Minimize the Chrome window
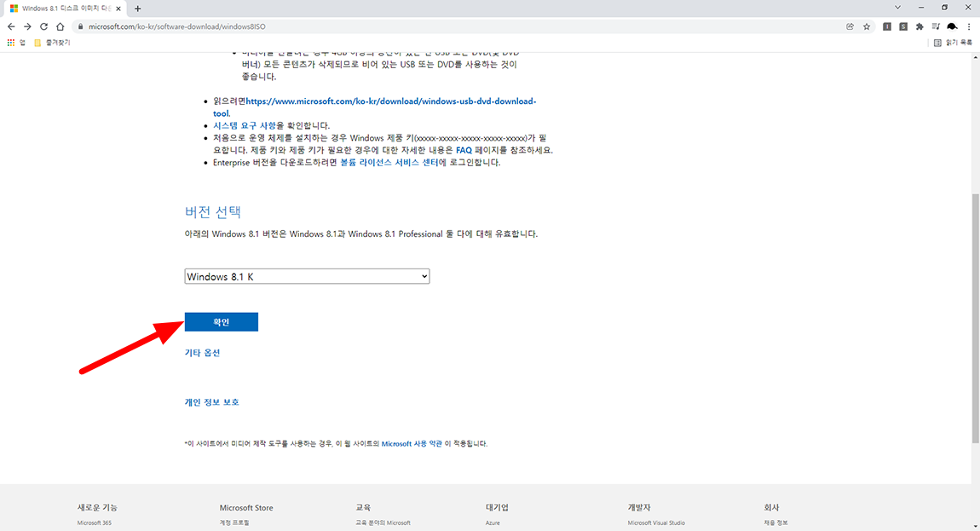Image resolution: width=980 pixels, height=531 pixels. pos(921,8)
